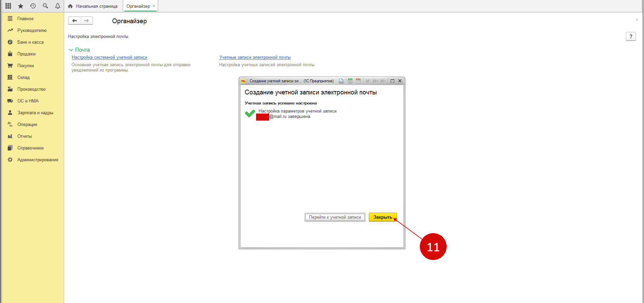Screen dimensions: 644x303
Task: Click the shopping cart icon beside Покупки
Action: [x=10, y=66]
